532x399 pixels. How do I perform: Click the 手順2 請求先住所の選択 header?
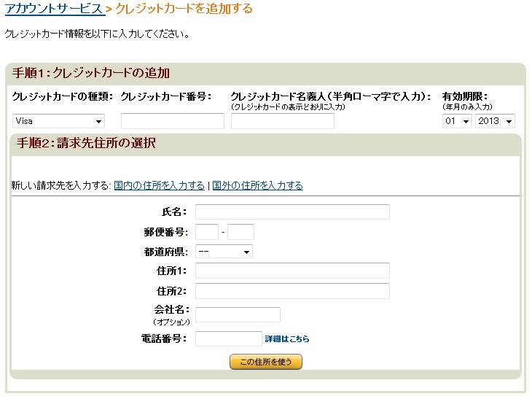click(86, 143)
